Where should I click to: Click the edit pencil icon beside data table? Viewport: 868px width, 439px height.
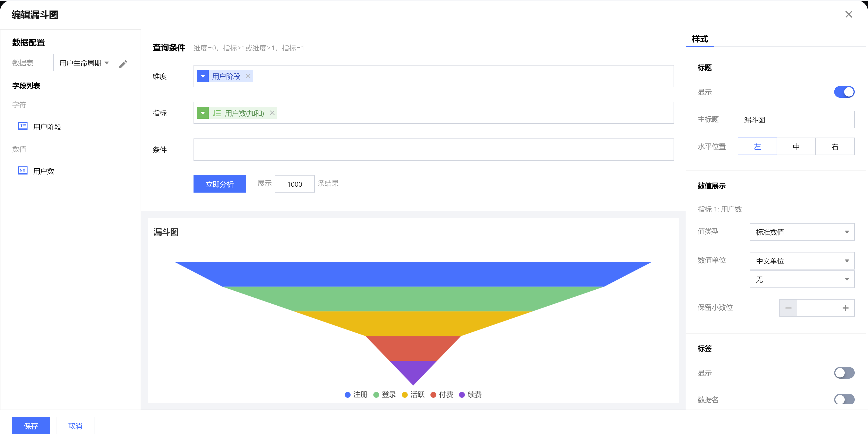pyautogui.click(x=123, y=64)
